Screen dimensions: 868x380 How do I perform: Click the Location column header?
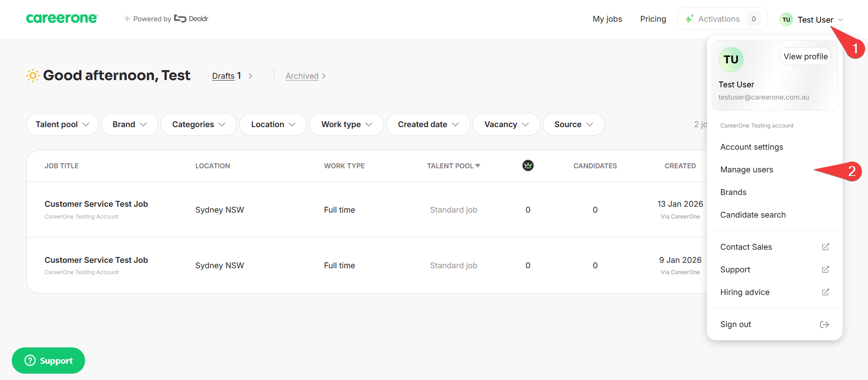(213, 166)
